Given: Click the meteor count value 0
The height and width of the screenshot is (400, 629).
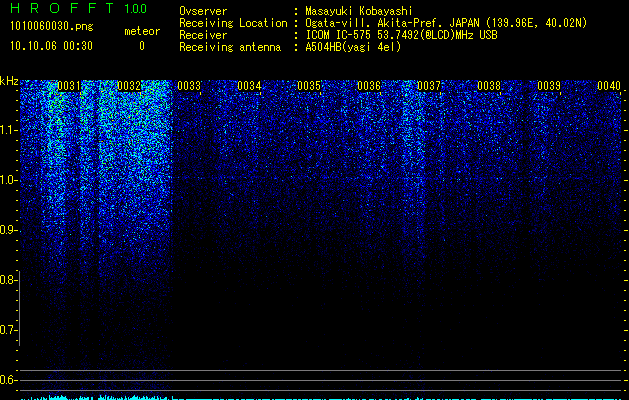Looking at the screenshot, I should 142,46.
